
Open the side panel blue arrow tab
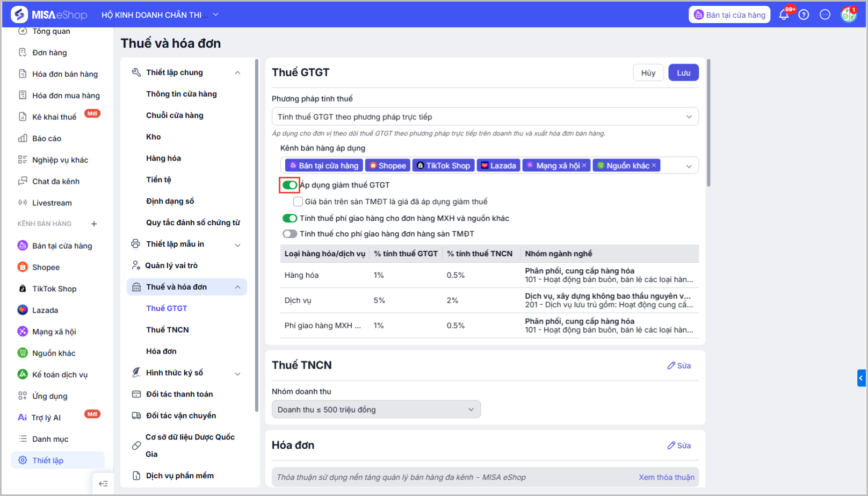(861, 378)
